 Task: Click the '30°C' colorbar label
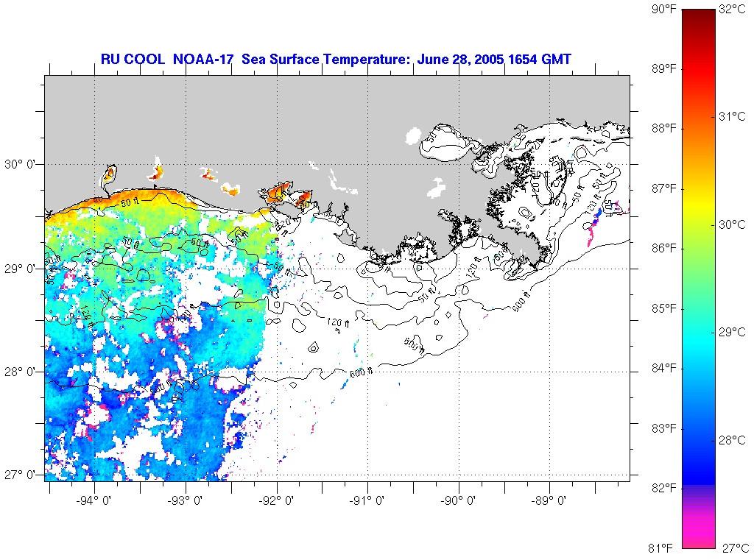click(733, 224)
